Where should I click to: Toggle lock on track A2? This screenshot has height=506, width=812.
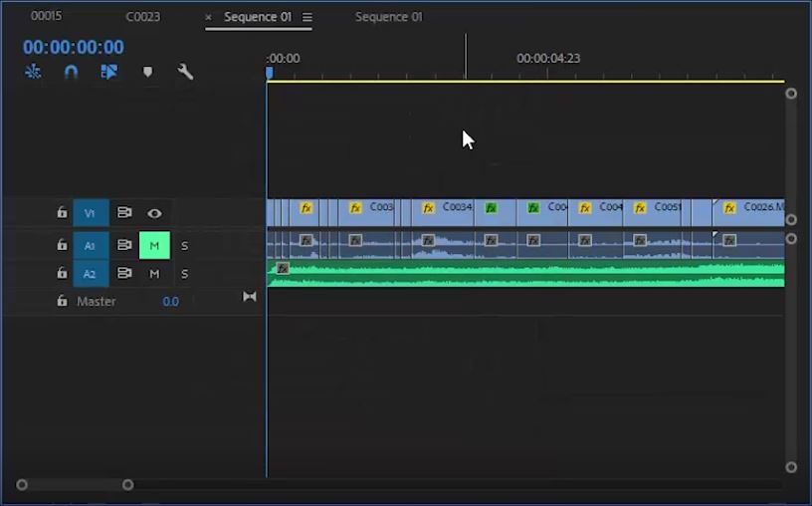(x=62, y=273)
